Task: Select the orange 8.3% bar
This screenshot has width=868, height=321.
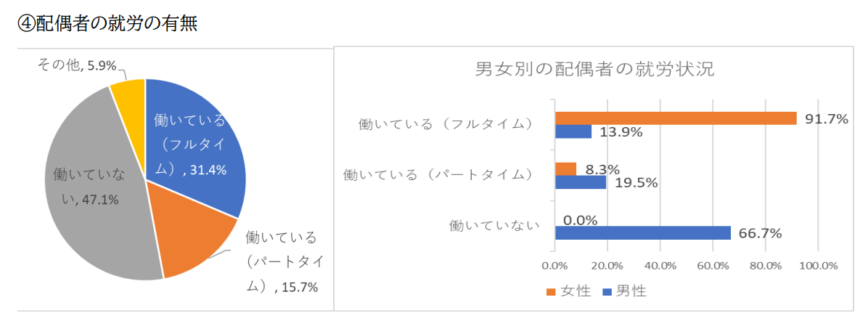Action: pyautogui.click(x=565, y=169)
